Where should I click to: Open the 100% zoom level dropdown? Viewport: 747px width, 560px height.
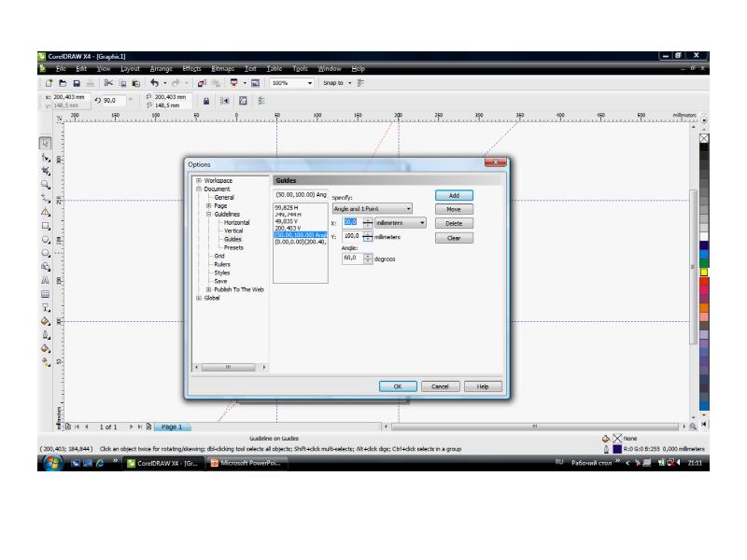point(310,83)
